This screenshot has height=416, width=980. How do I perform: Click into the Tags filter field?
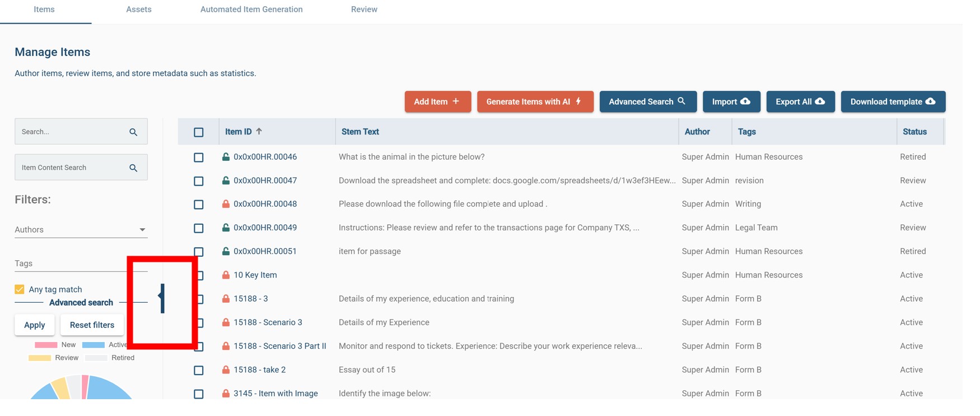(81, 264)
